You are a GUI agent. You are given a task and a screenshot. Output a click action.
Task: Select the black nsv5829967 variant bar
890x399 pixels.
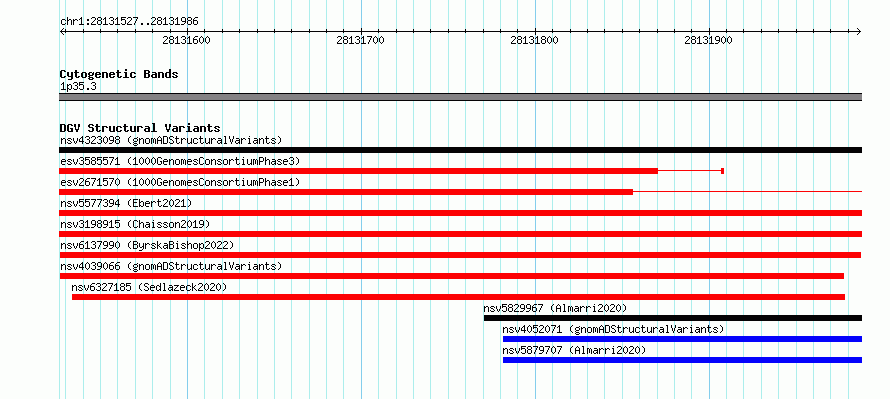click(673, 318)
